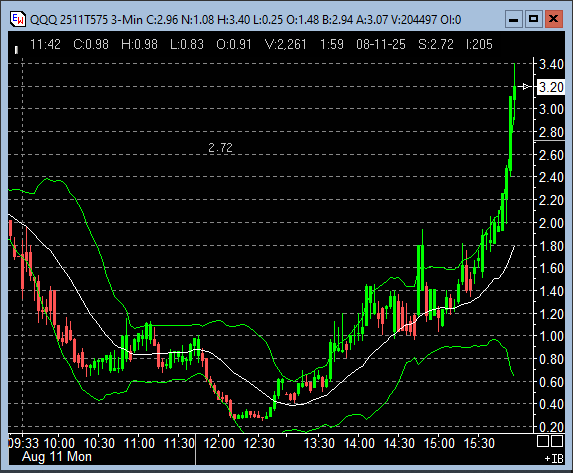
Task: Click the 2.00 price scale label
Action: tap(551, 223)
